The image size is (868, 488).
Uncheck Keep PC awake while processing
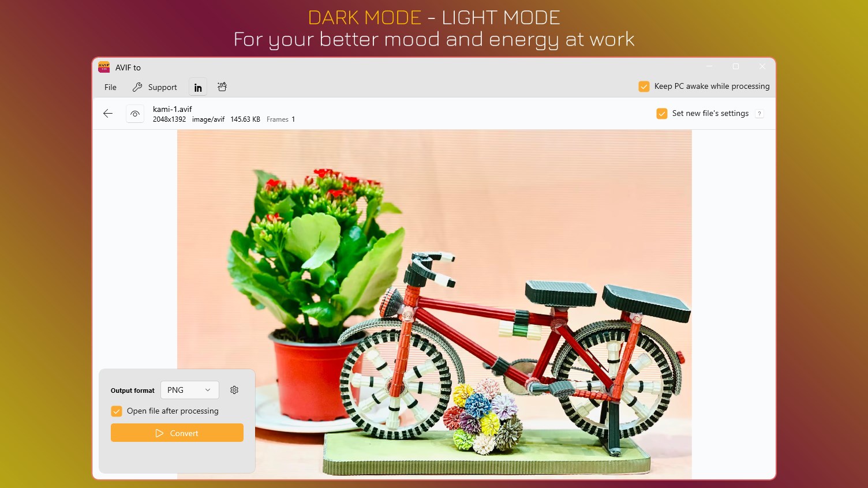pos(644,87)
